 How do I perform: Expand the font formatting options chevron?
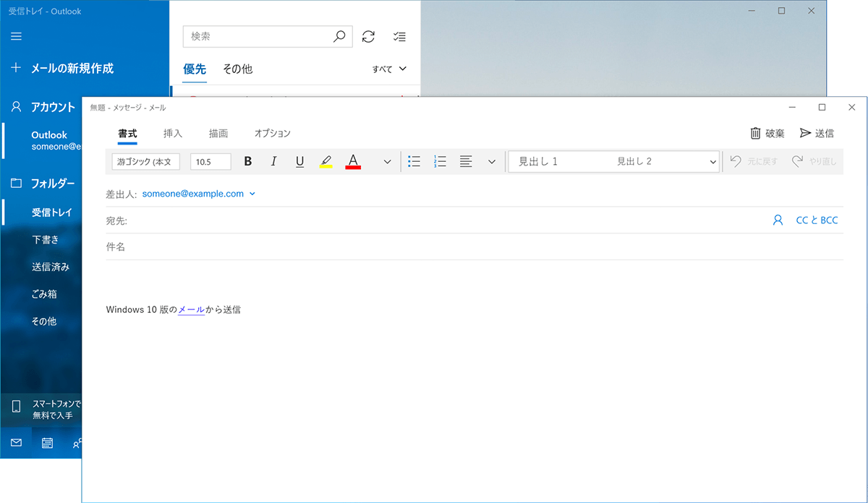[387, 161]
